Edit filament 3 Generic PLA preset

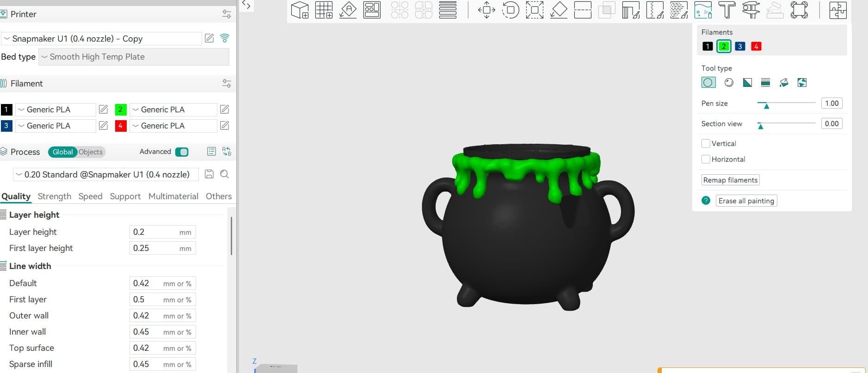pos(104,126)
